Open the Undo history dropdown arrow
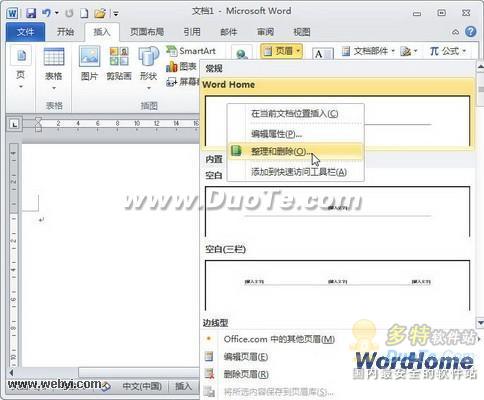The height and width of the screenshot is (400, 484). (57, 13)
